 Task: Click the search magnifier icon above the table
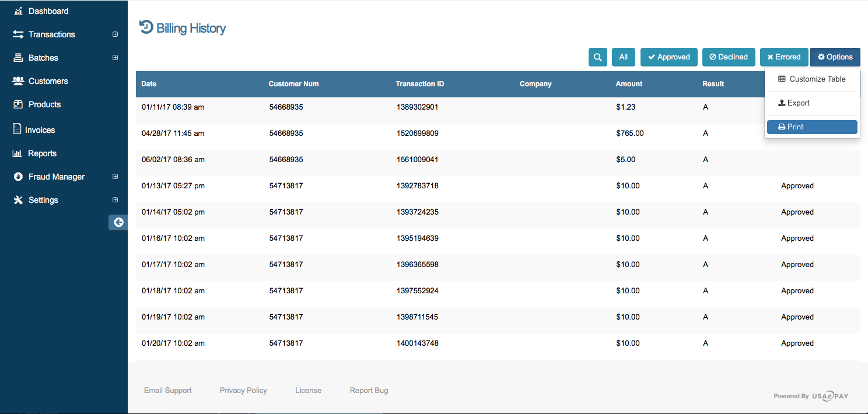coord(597,57)
